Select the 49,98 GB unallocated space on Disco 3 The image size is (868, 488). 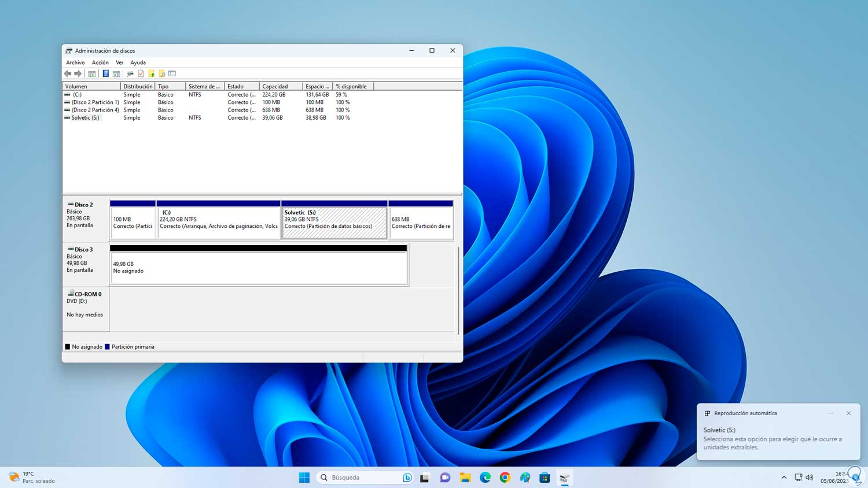pos(259,268)
